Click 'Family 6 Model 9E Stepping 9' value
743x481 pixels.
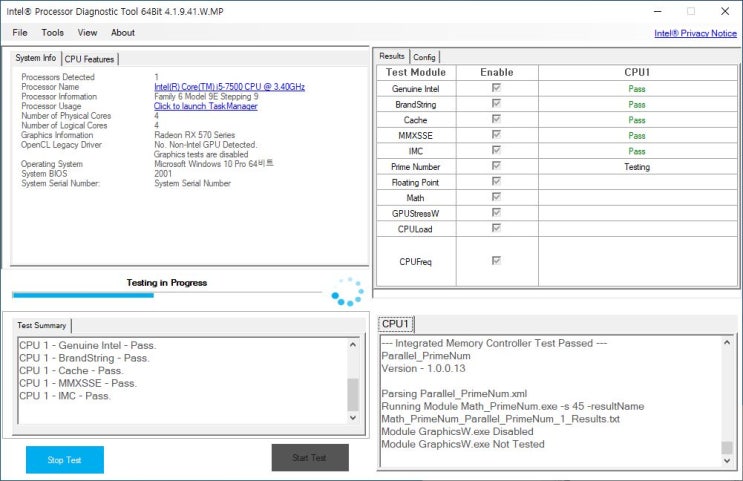(x=206, y=97)
